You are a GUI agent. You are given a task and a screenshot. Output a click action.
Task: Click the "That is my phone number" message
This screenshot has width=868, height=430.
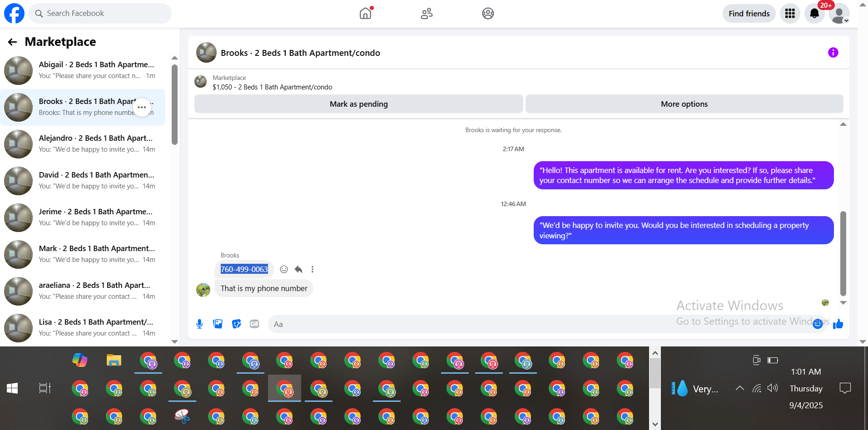[x=264, y=288]
